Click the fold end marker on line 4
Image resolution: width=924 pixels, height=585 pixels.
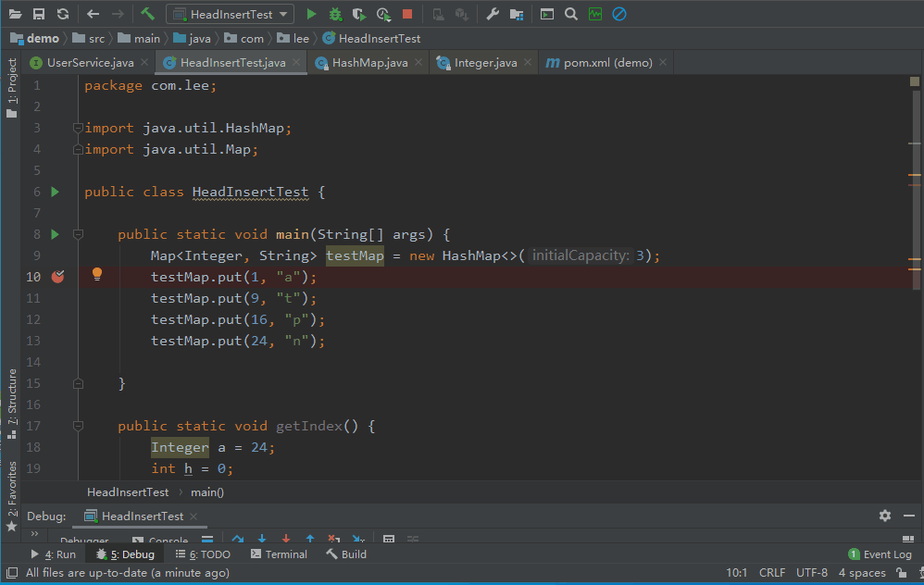click(77, 150)
